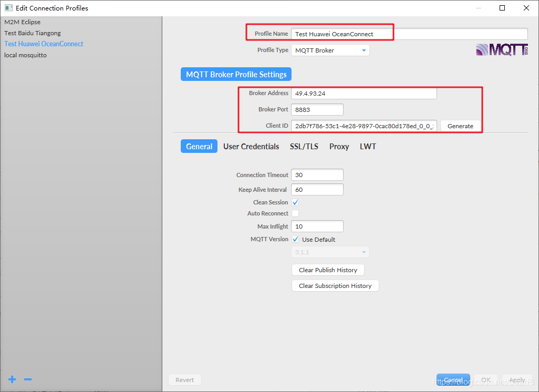
Task: Click the Keep Alive Interval field
Action: tap(317, 190)
